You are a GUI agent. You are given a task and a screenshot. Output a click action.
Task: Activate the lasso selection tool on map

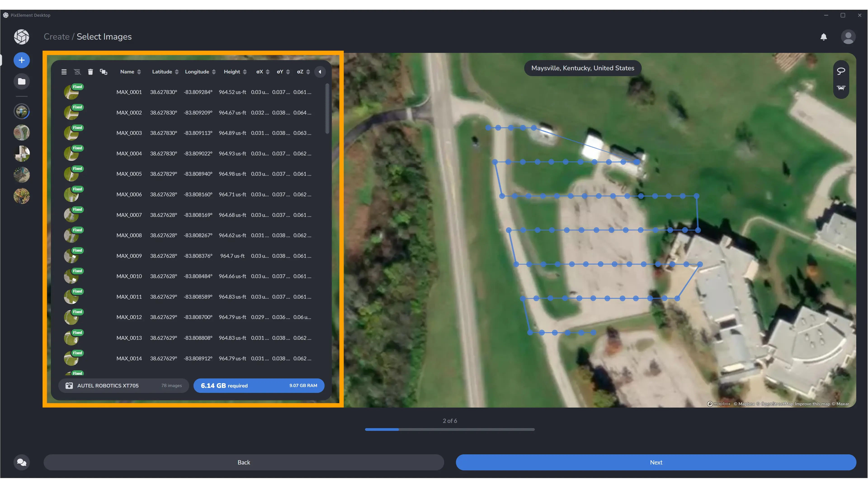pos(841,71)
